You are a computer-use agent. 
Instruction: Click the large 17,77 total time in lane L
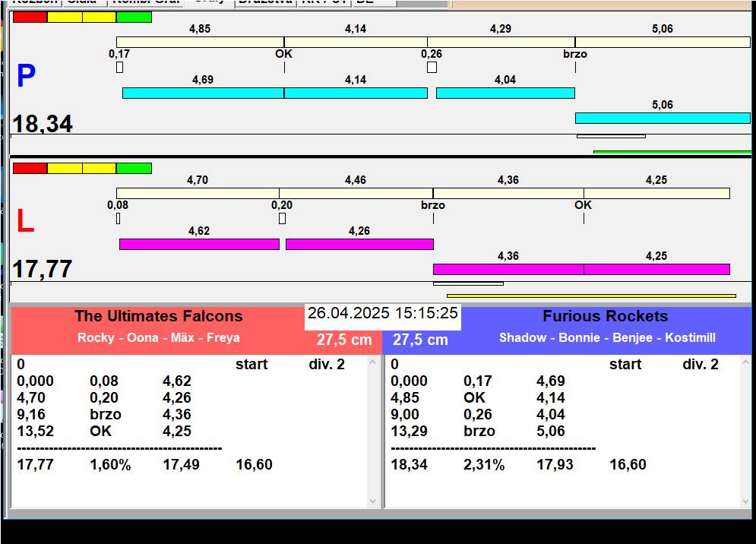coord(43,269)
